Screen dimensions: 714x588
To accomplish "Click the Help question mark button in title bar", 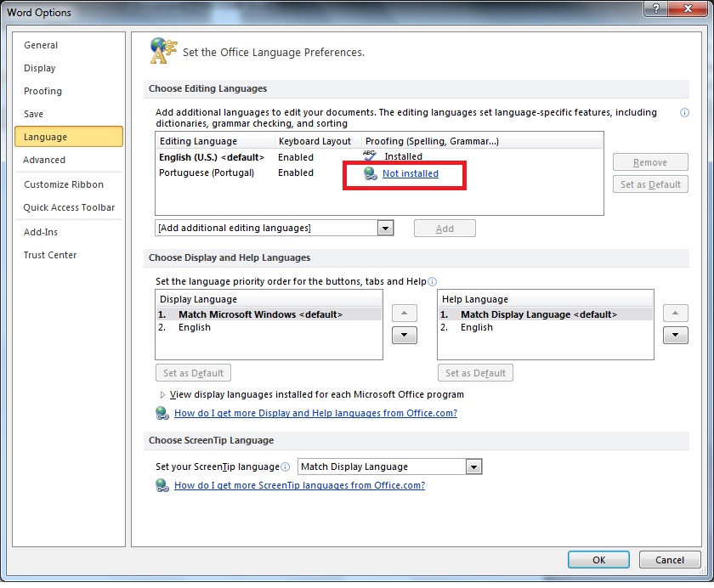I will pyautogui.click(x=655, y=8).
